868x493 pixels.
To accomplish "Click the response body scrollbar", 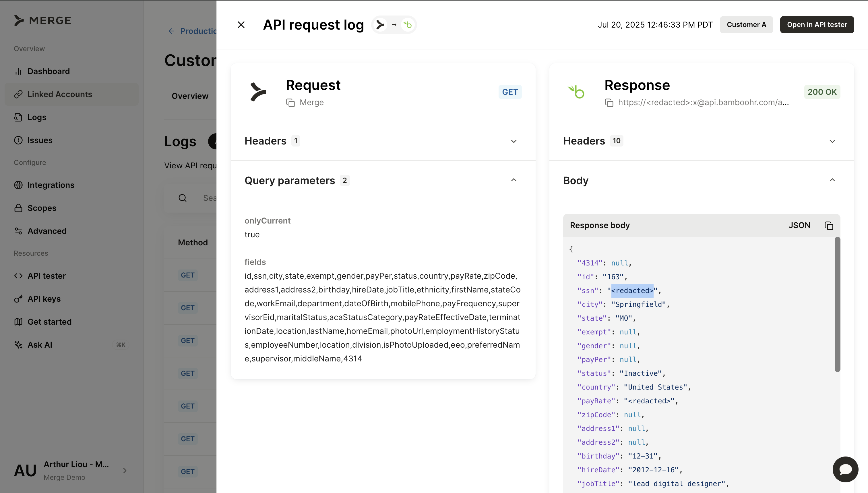I will coord(837,305).
